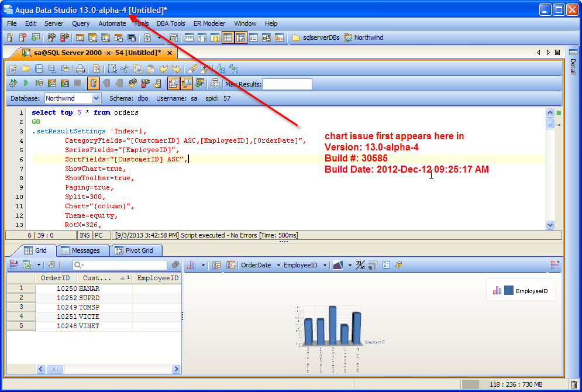Toggle the chart legend display icon
The height and width of the screenshot is (392, 582).
click(x=387, y=265)
